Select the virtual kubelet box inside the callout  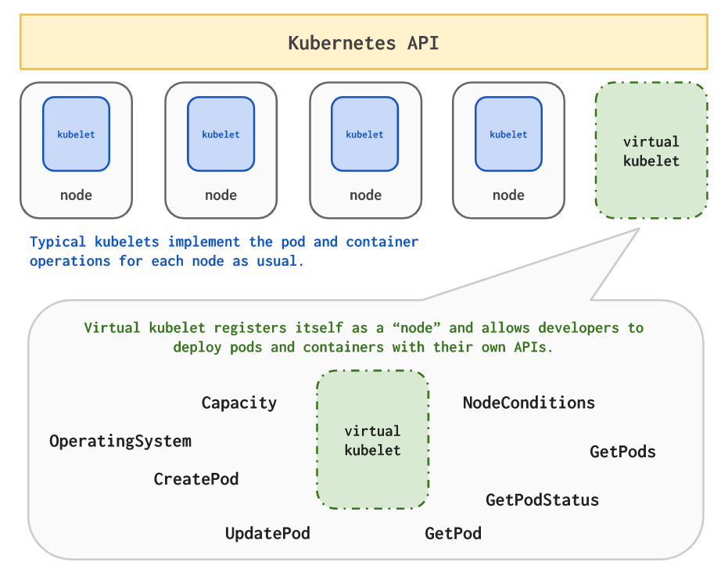pyautogui.click(x=372, y=439)
